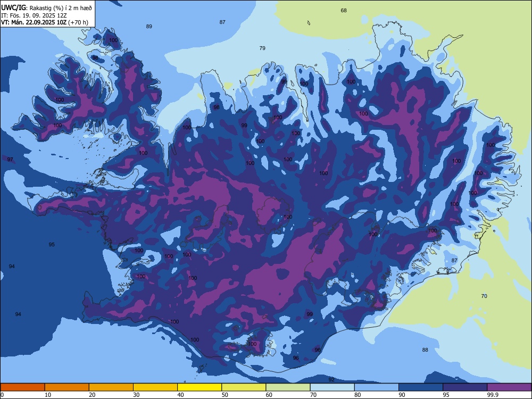Choose the 80–90 light blue legend swatch
The width and height of the screenshot is (532, 399).
[x=377, y=387]
